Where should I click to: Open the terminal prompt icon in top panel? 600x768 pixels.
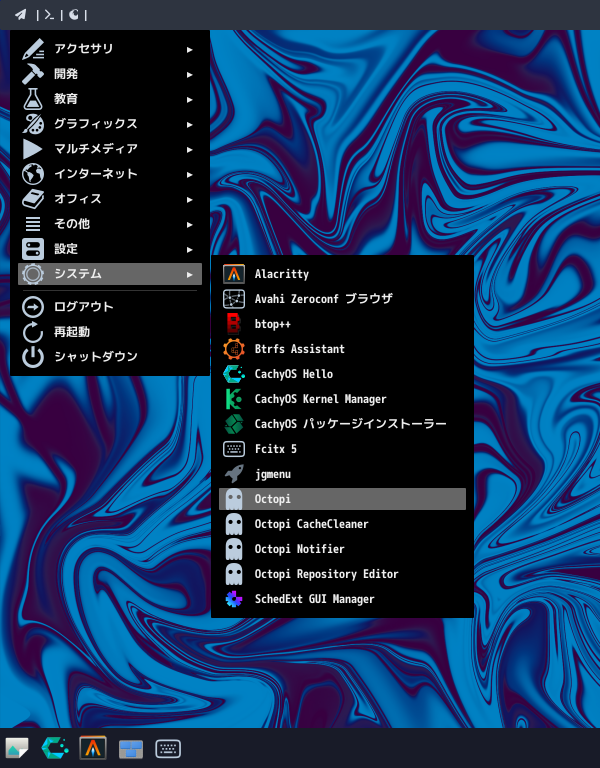pyautogui.click(x=49, y=15)
